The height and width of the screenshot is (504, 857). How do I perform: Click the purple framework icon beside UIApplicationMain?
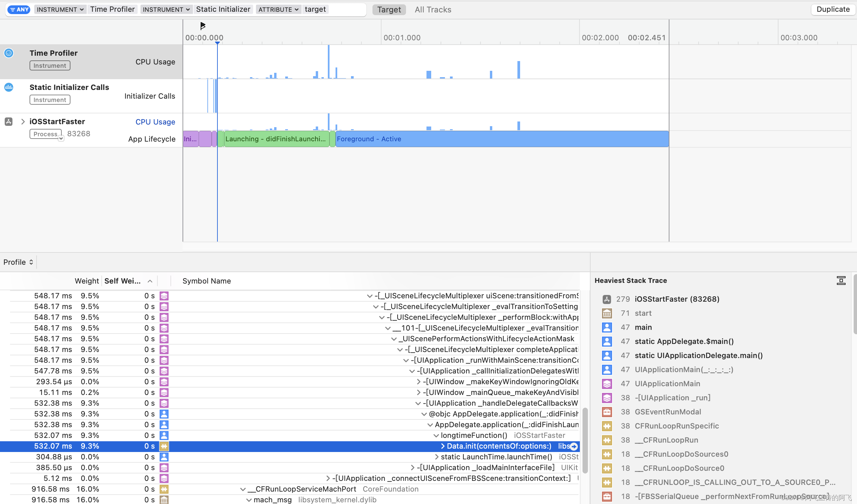(607, 384)
